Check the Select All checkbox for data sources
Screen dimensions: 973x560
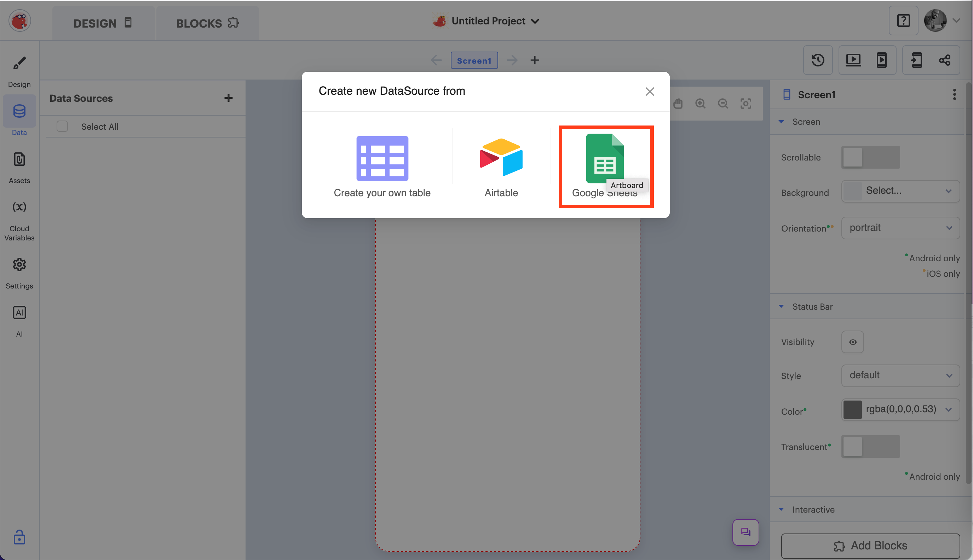point(62,126)
